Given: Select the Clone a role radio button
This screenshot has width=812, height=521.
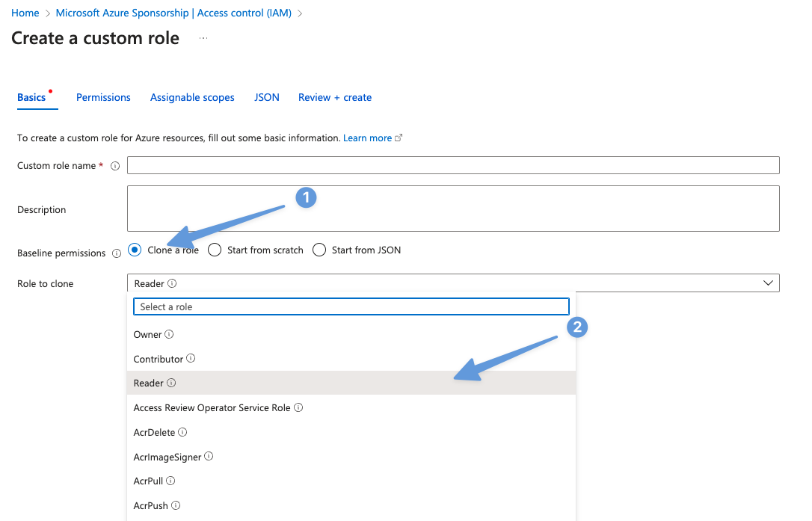Looking at the screenshot, I should [135, 250].
